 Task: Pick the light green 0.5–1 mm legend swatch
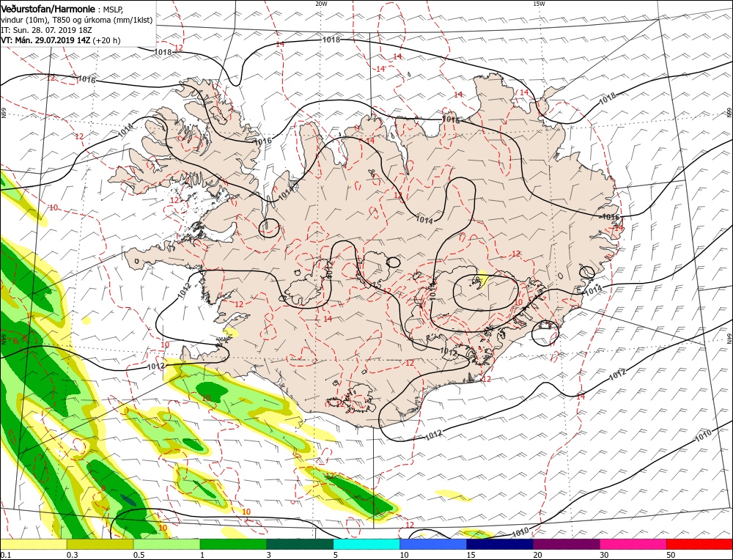tap(167, 544)
